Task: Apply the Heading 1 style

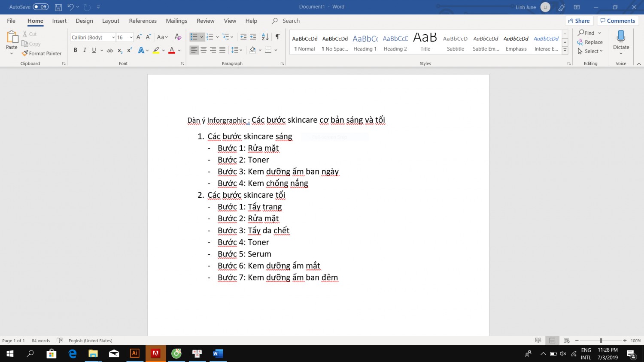Action: click(x=365, y=42)
